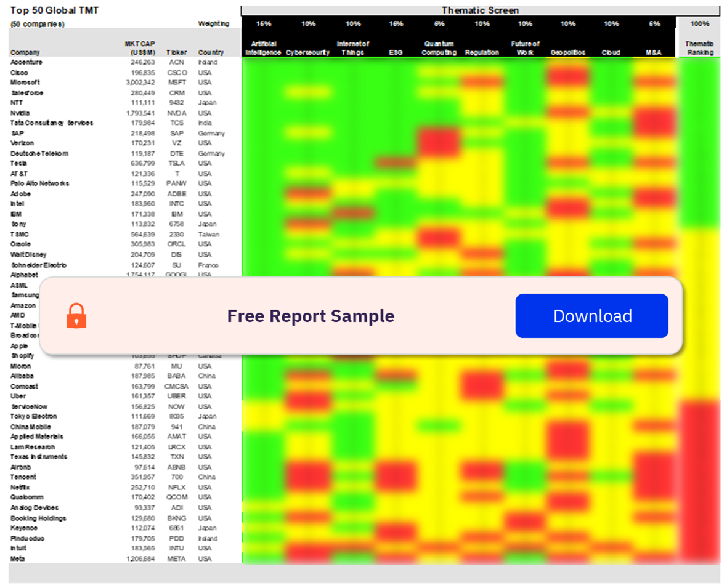Click the Microsoft company name
The height and width of the screenshot is (588, 727).
[x=25, y=83]
